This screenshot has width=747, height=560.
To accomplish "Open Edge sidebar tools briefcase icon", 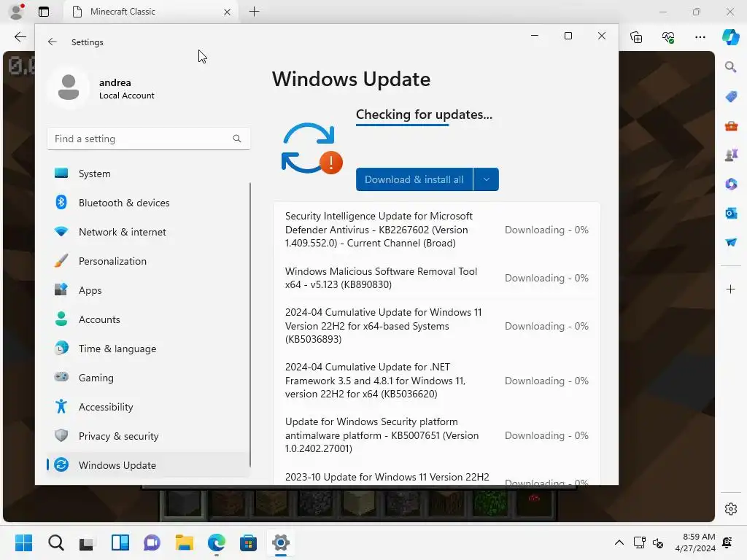I will tap(731, 126).
